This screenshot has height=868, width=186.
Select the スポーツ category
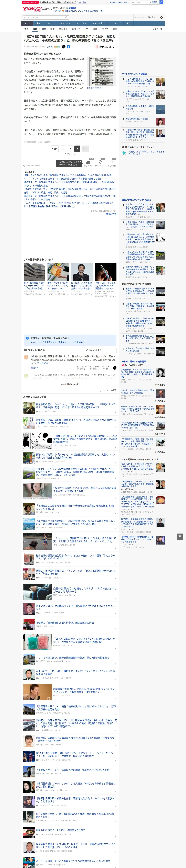(x=76, y=29)
